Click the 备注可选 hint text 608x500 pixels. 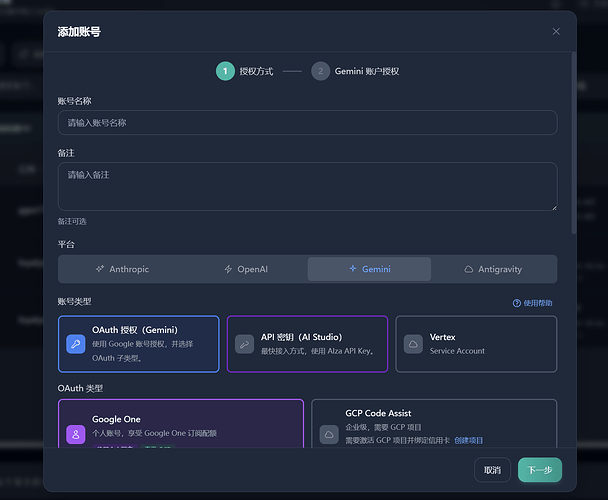click(x=72, y=221)
